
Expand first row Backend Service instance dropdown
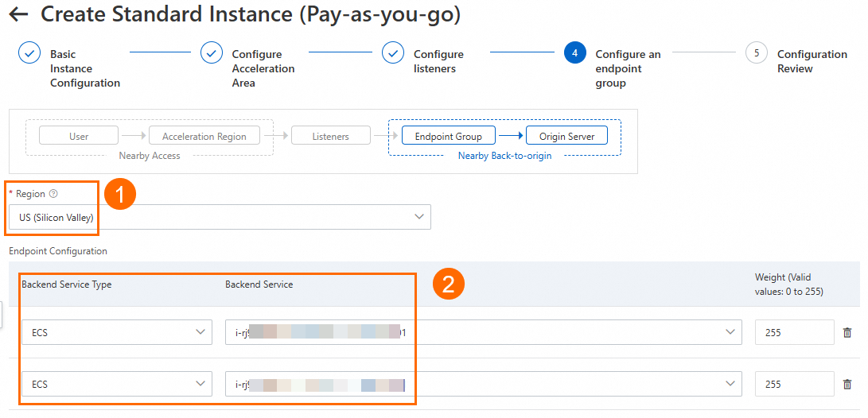pyautogui.click(x=730, y=333)
